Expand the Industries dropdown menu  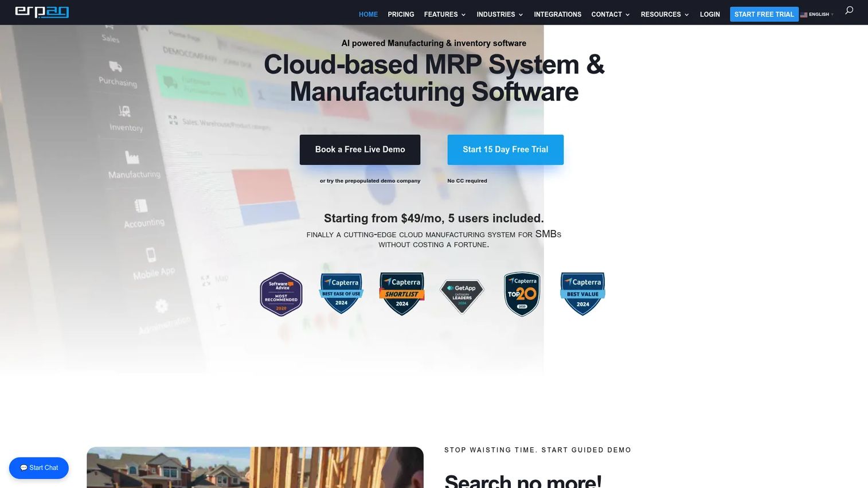click(500, 14)
